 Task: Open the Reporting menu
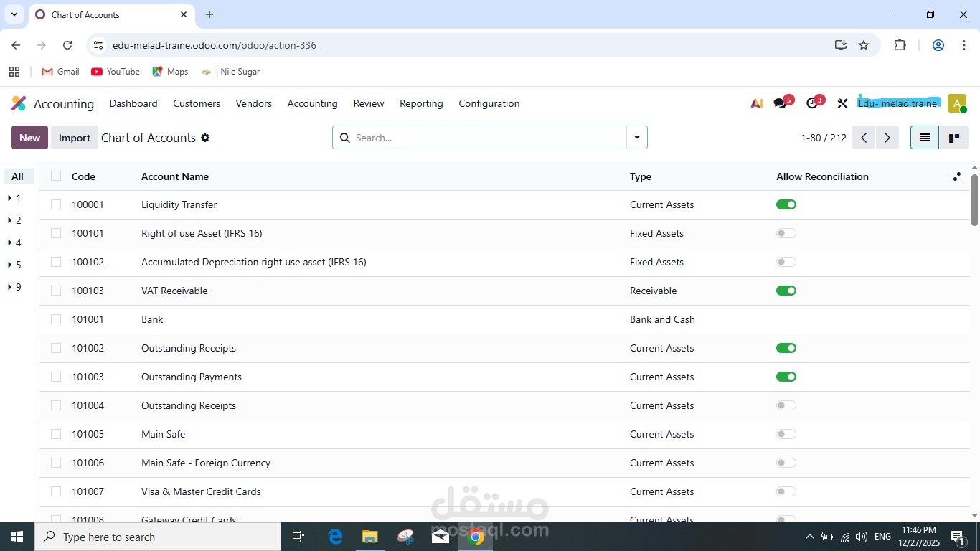[x=421, y=103]
